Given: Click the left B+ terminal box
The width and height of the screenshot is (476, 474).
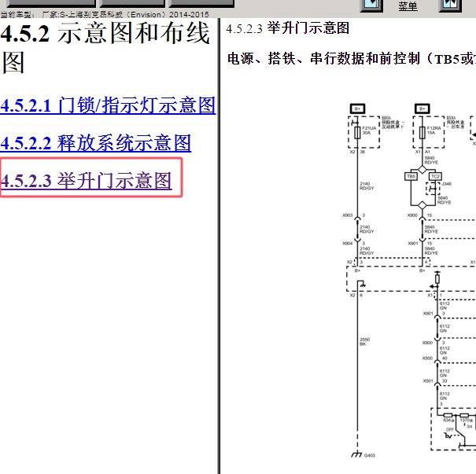Looking at the screenshot, I should tap(357, 109).
